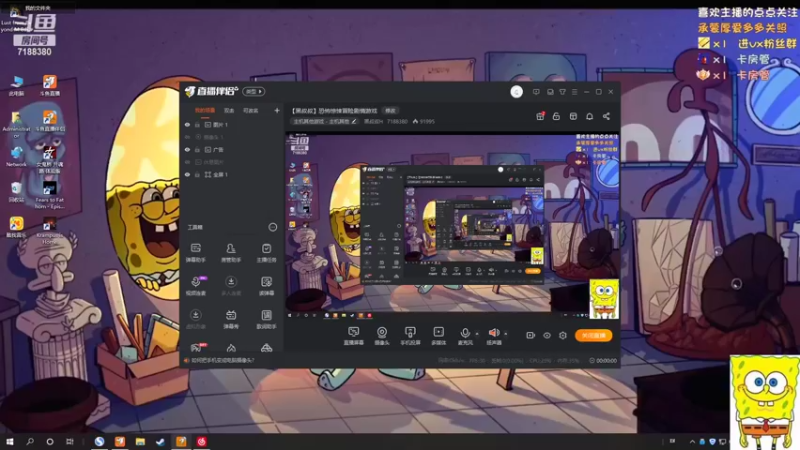800x450 pixels.
Task: Open the 房管助手 room manager tool
Action: coord(231,253)
